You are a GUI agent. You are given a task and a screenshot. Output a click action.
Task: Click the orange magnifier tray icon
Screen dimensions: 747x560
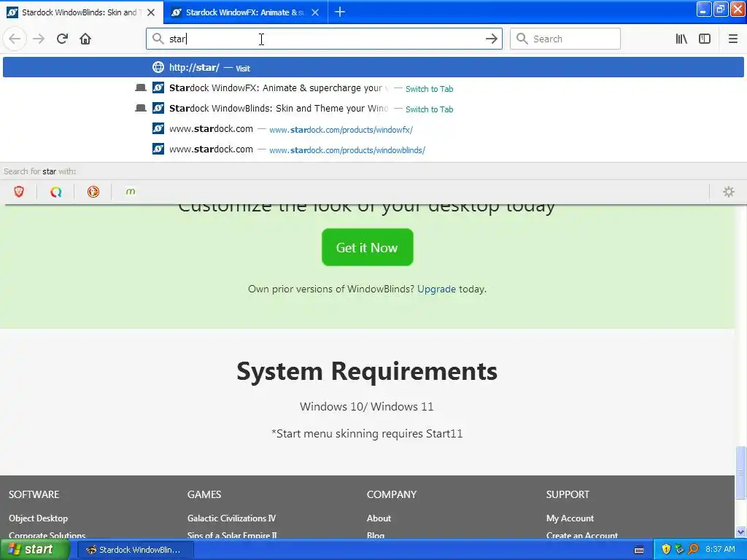(x=693, y=550)
